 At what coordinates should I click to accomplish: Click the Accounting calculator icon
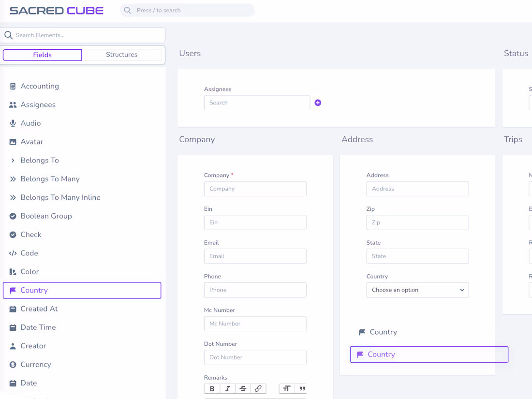click(13, 86)
